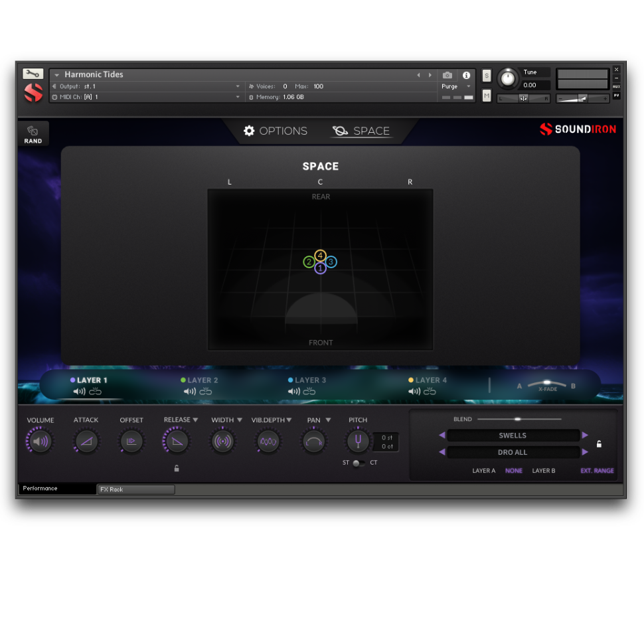Switch to the SPACE tab
The image size is (644, 644).
(361, 131)
